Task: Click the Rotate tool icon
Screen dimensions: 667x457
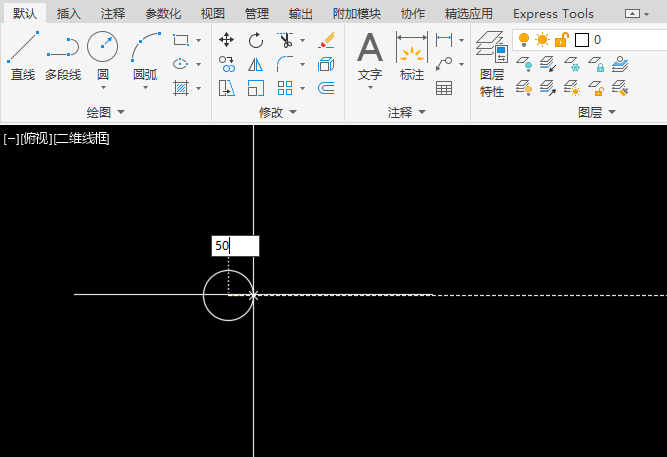Action: pyautogui.click(x=256, y=40)
